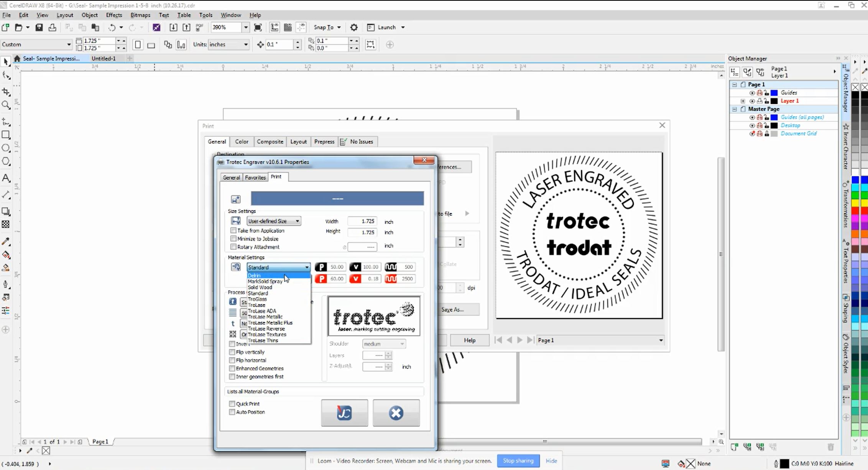Select the Interactive Fill tool
The image size is (868, 470).
[x=6, y=255]
